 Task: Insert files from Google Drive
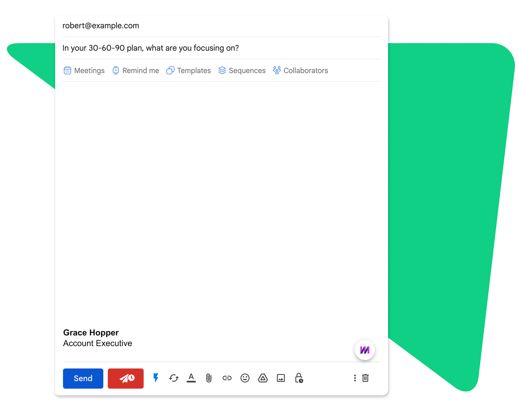point(263,378)
